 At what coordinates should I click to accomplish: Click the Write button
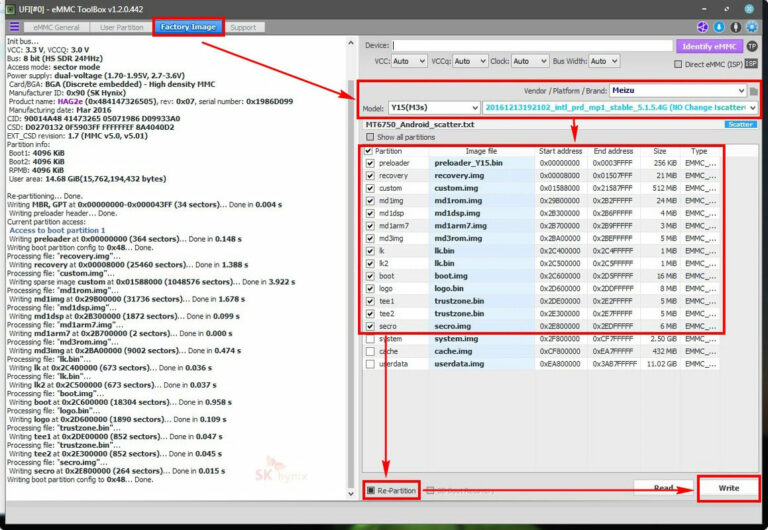[x=726, y=488]
